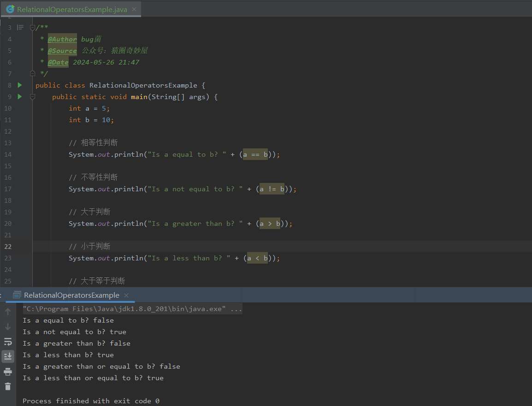Click the highlighted expression a == b

pyautogui.click(x=255, y=155)
